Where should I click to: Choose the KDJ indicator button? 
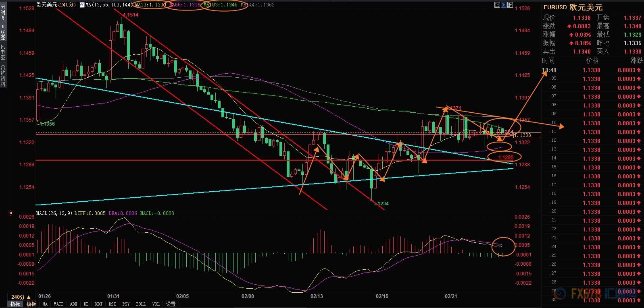pyautogui.click(x=98, y=304)
